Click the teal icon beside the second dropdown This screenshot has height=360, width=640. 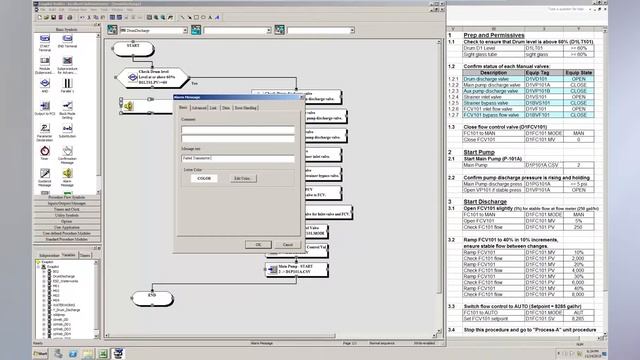click(196, 30)
